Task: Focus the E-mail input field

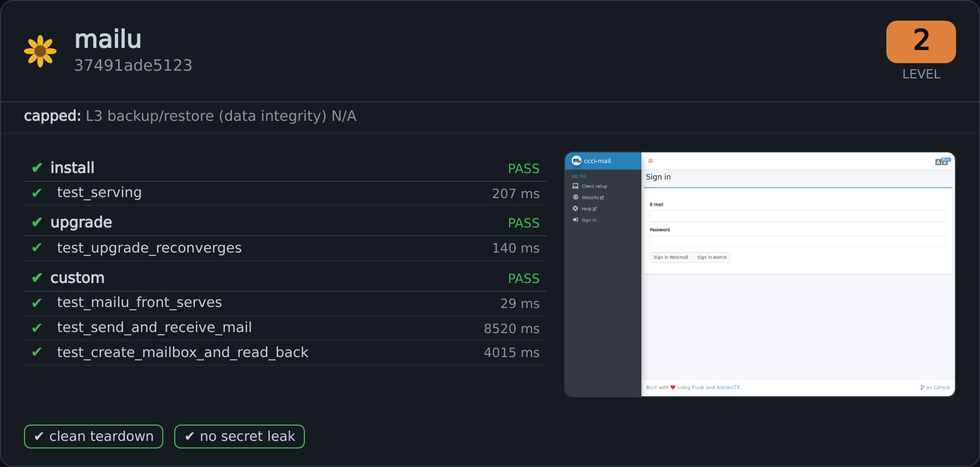Action: click(x=798, y=216)
